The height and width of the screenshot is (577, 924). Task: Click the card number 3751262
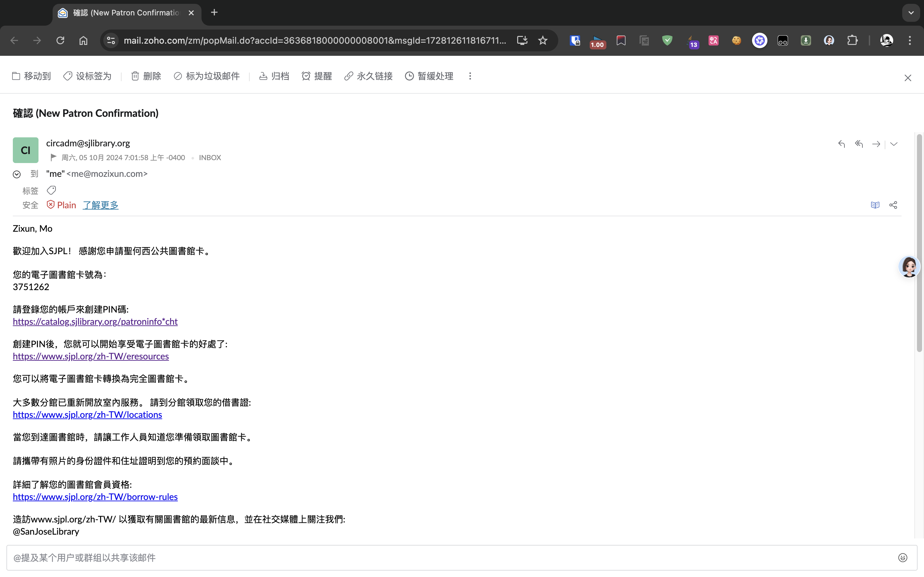click(x=31, y=287)
